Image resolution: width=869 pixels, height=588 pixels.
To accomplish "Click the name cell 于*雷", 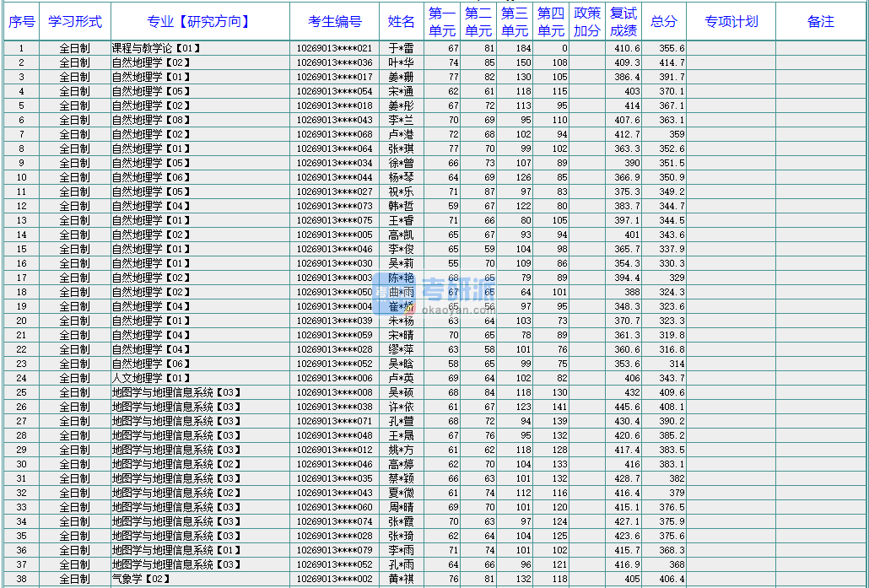I will coord(401,49).
